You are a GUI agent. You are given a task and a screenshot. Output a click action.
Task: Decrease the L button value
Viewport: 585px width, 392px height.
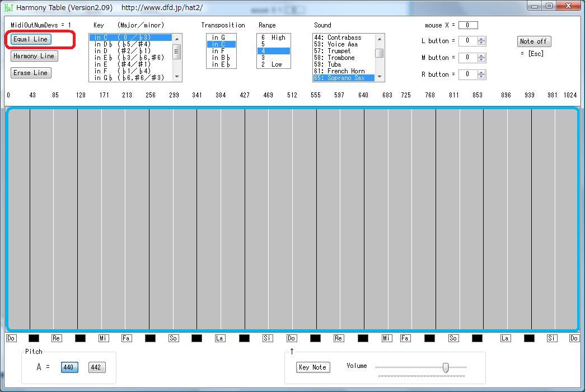[x=481, y=43]
